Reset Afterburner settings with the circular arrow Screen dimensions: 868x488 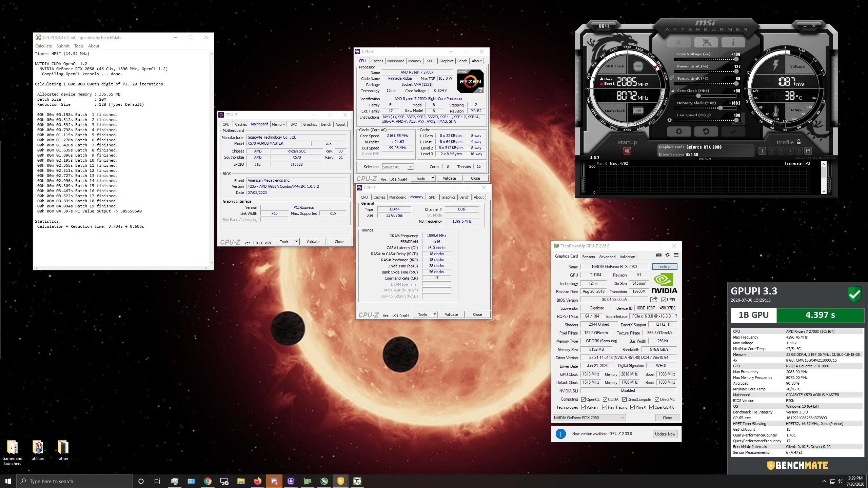(706, 131)
